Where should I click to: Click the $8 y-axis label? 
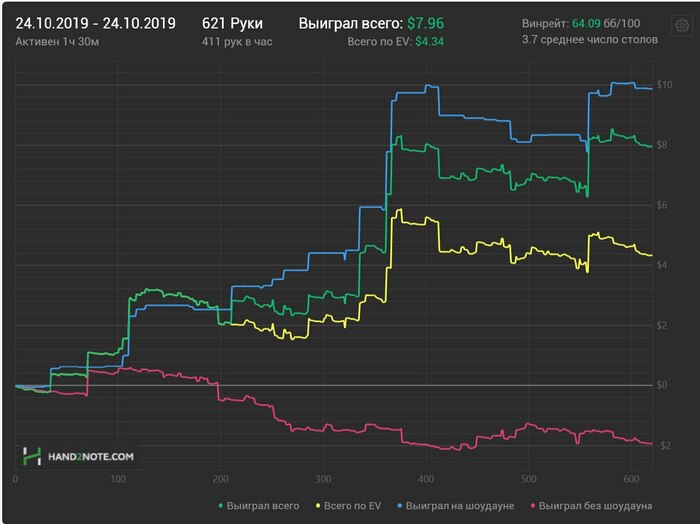click(662, 145)
